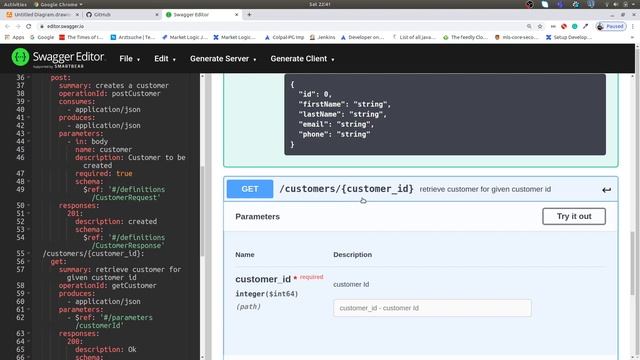Click the 'retrieve customer for given customer id' summary
Screen dimensions: 640x360
pyautogui.click(x=485, y=189)
